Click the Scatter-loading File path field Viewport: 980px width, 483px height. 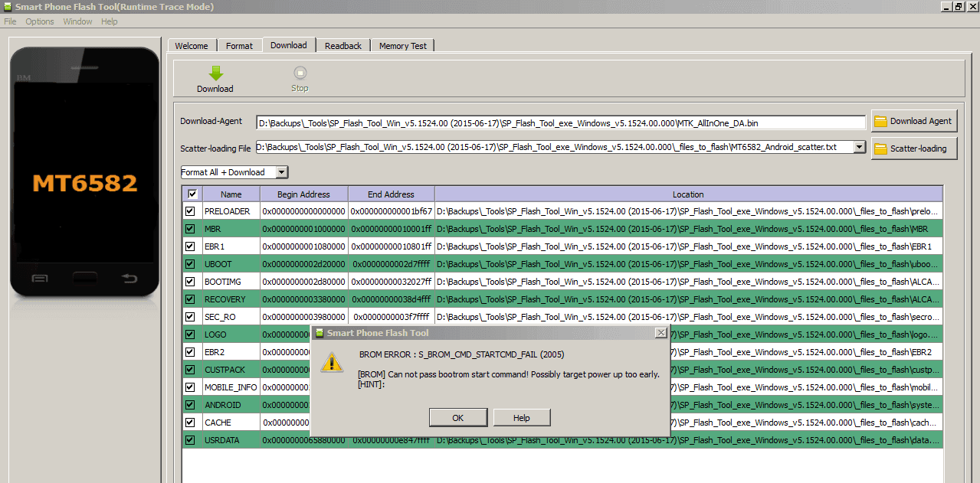(x=554, y=147)
